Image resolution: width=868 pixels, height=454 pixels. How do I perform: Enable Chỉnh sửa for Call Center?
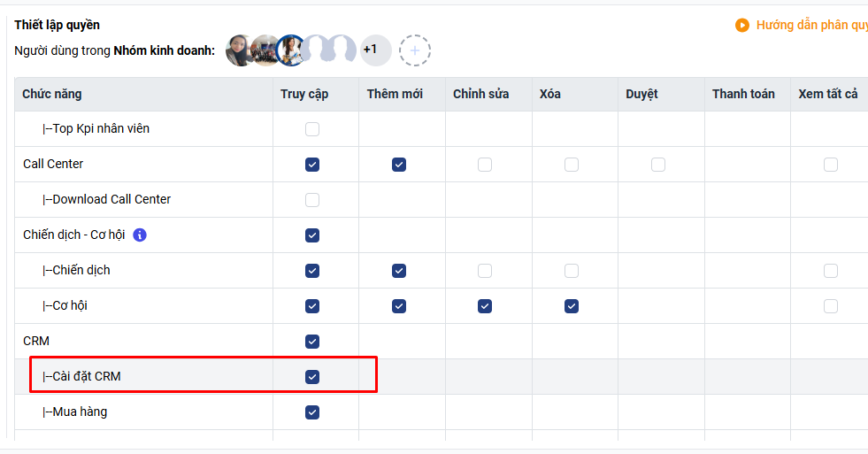click(x=485, y=165)
